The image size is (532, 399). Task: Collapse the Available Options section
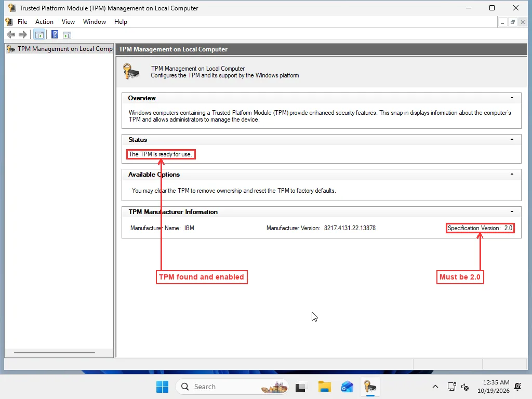pos(512,174)
